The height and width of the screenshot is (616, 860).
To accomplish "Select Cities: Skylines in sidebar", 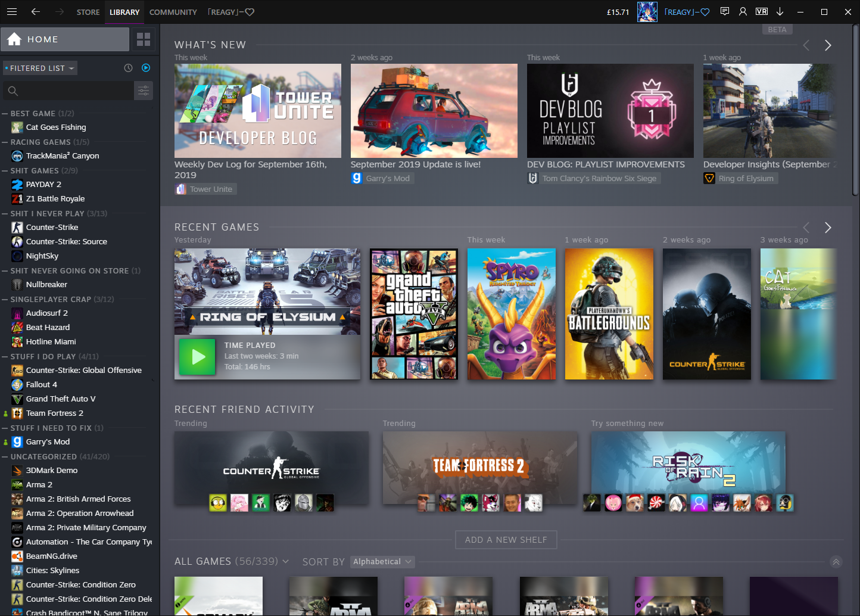I will (52, 570).
